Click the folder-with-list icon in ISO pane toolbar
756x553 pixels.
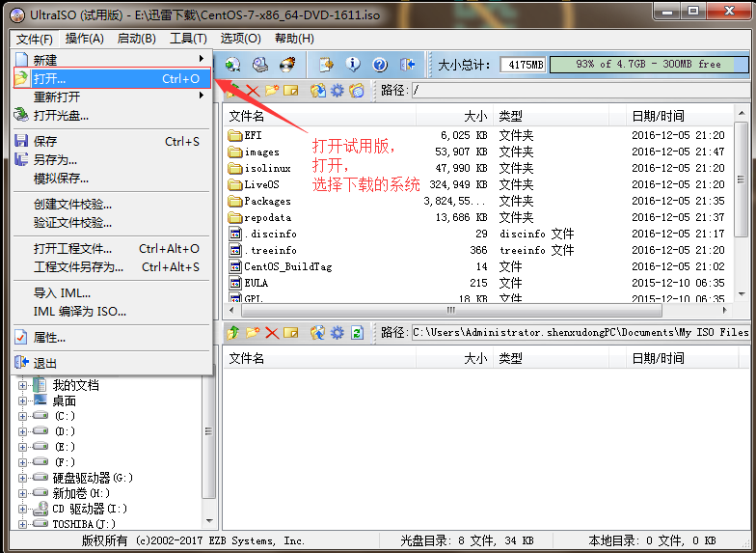357,91
